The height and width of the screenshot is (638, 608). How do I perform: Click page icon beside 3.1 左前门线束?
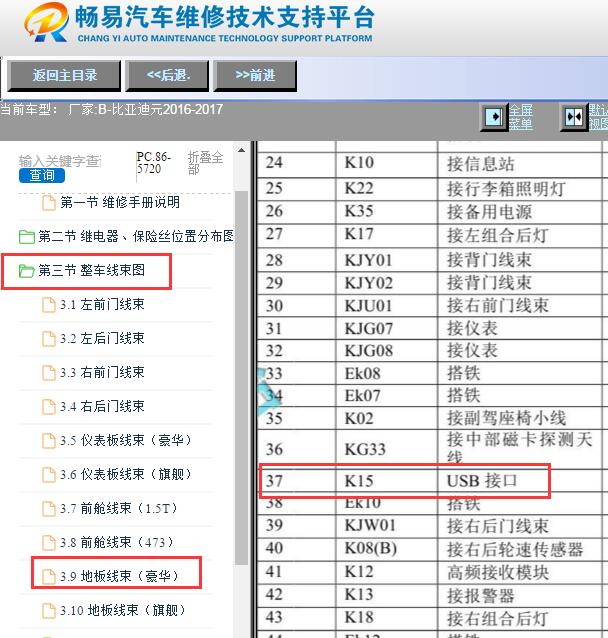[49, 305]
